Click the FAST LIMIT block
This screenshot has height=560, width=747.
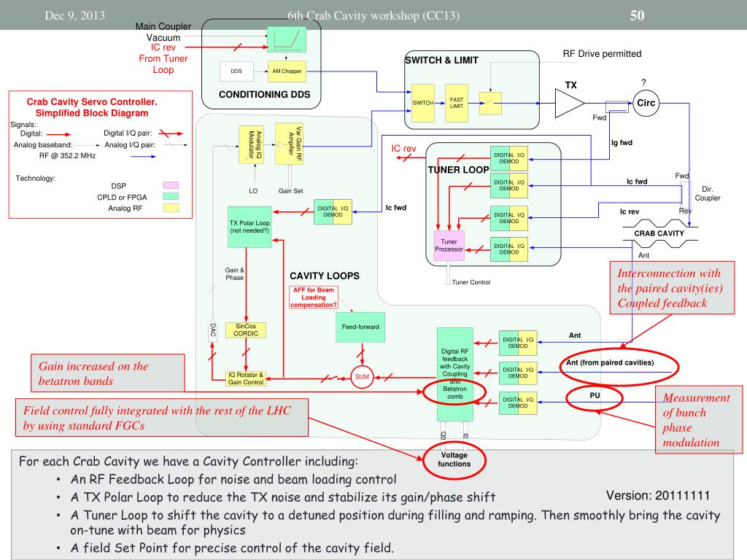pyautogui.click(x=457, y=103)
